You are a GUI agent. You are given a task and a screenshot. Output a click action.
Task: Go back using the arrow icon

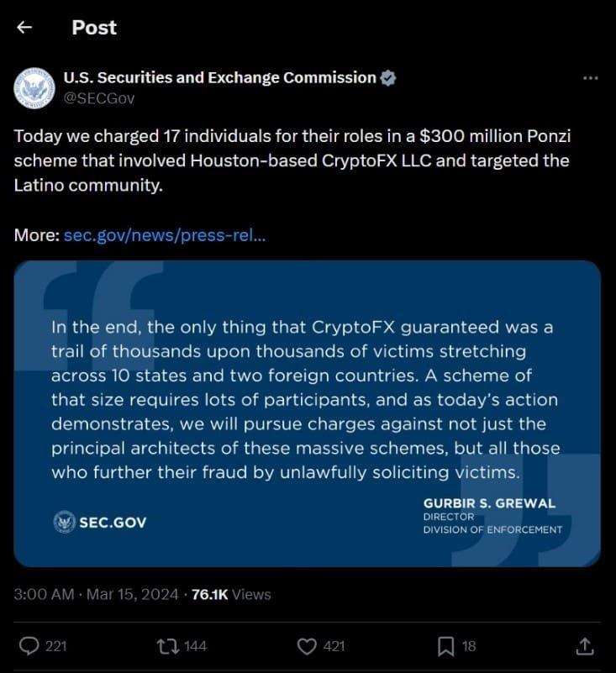click(x=24, y=27)
